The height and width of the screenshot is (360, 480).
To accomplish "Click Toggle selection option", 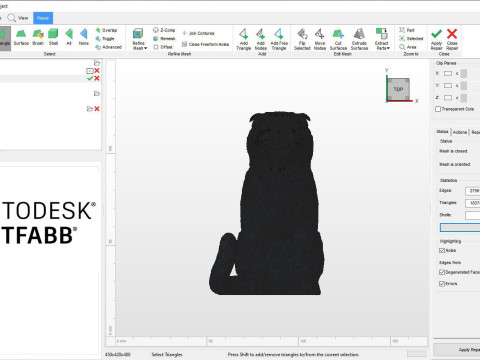I will pyautogui.click(x=105, y=39).
